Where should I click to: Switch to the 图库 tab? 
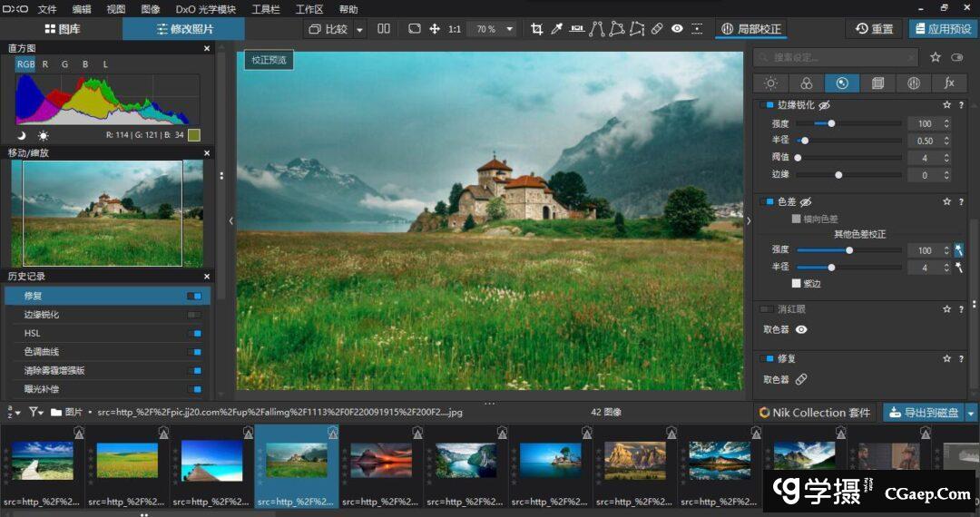click(x=61, y=29)
